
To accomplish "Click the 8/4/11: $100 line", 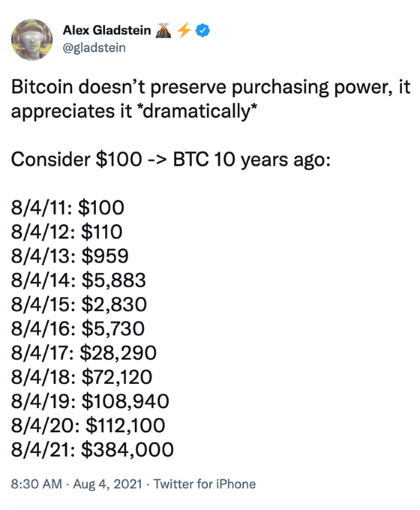I will (x=67, y=208).
